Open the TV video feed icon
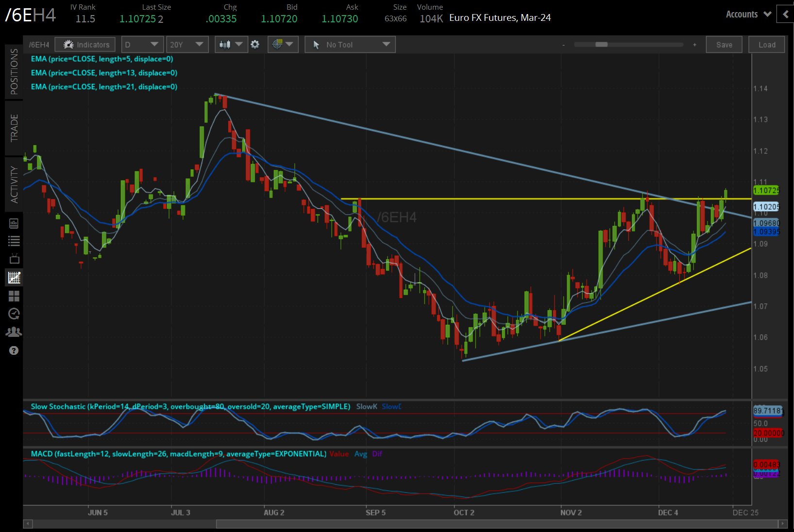Image resolution: width=794 pixels, height=532 pixels. pos(14,259)
